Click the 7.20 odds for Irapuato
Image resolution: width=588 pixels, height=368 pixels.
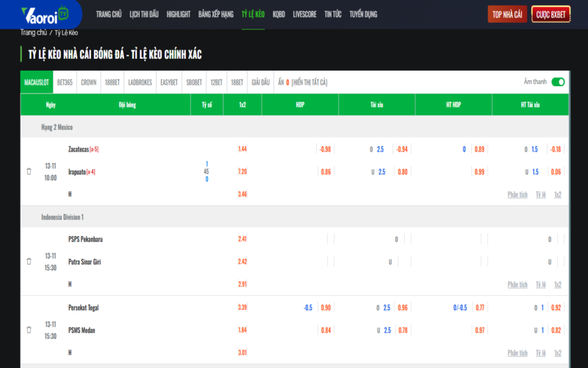pos(243,171)
